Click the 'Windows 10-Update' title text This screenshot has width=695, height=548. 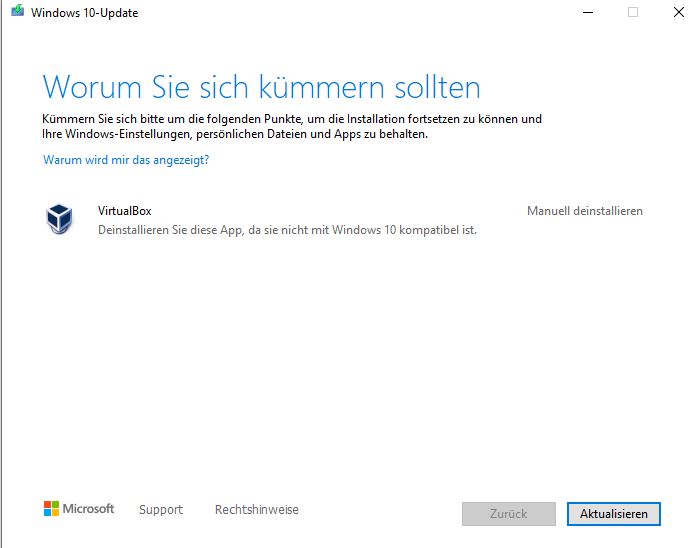(85, 13)
